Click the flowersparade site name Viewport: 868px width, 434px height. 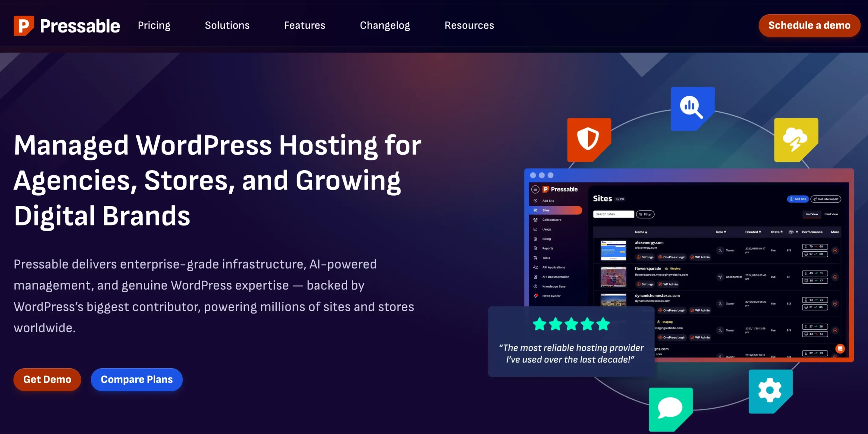pyautogui.click(x=648, y=269)
